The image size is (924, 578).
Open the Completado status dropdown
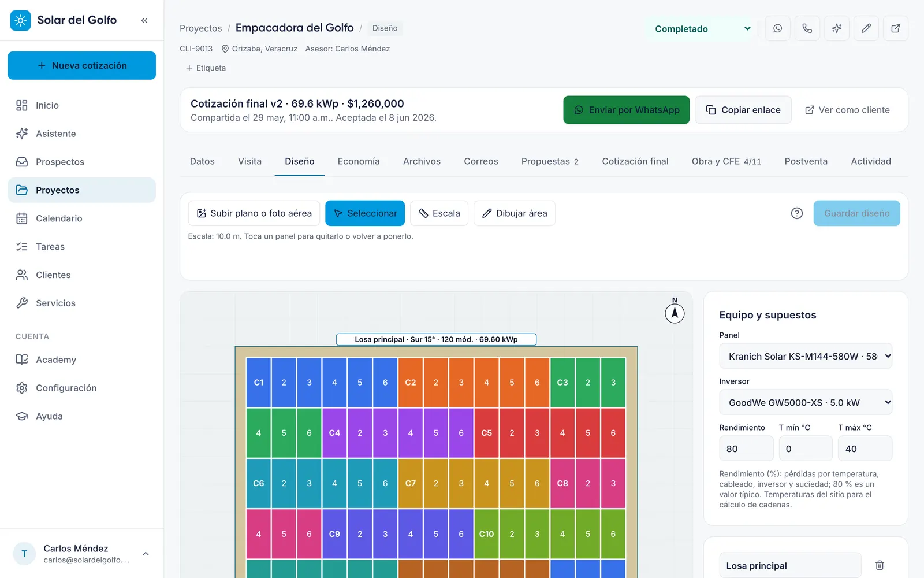pyautogui.click(x=702, y=29)
